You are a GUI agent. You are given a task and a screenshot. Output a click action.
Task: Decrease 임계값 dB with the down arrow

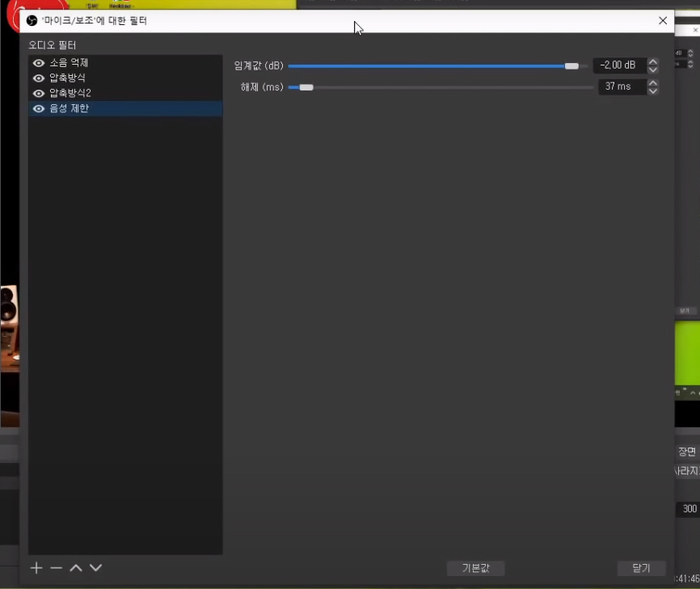(x=653, y=70)
